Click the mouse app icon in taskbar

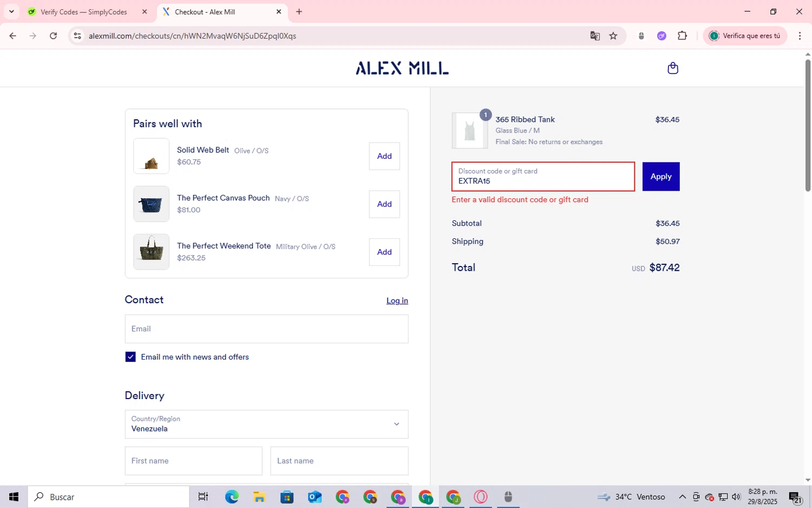(508, 497)
